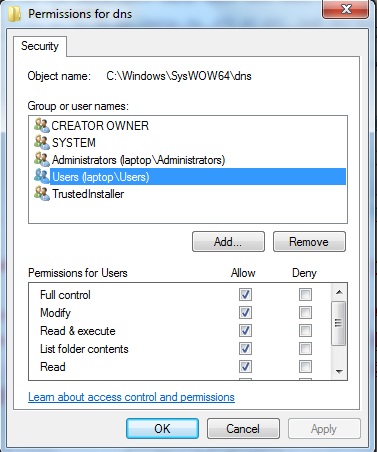Viewport: 377px width, 452px height.
Task: Close the Permissions for dns dialog
Action: (x=346, y=9)
